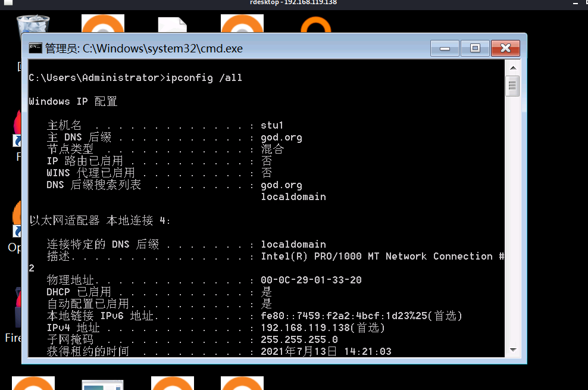Click the 本地链接 IPv6 地址 label
588x390 pixels.
(100, 316)
